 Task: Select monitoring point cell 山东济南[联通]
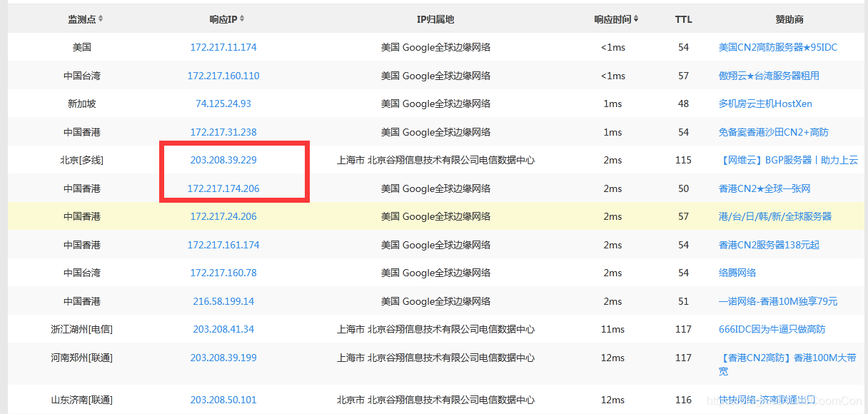82,400
